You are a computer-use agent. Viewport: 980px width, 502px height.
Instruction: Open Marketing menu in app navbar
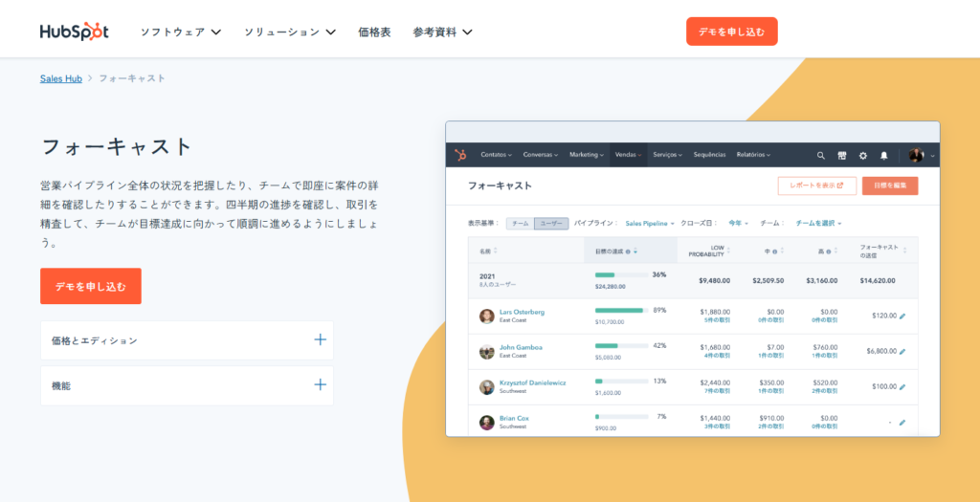click(x=587, y=155)
